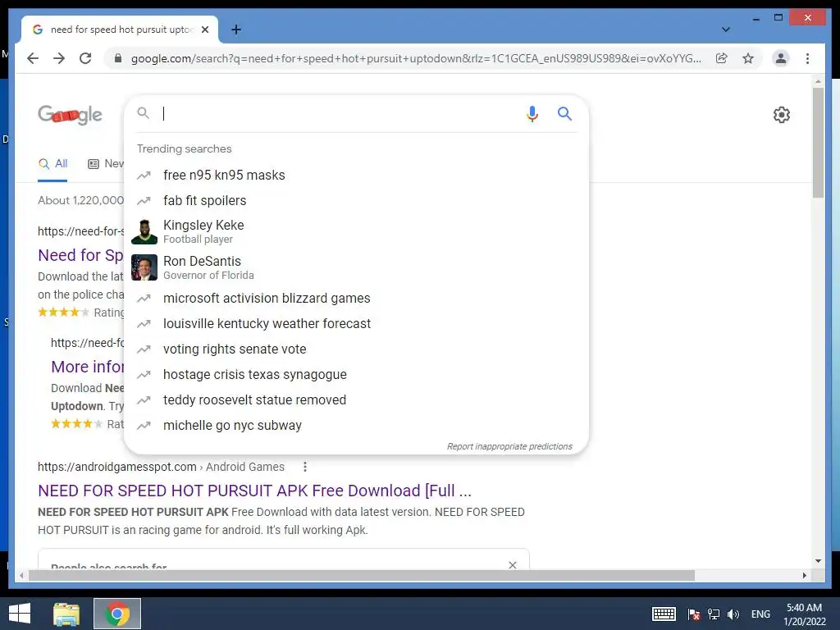Close the People also search for box
Screen dimensions: 840x630
513,564
